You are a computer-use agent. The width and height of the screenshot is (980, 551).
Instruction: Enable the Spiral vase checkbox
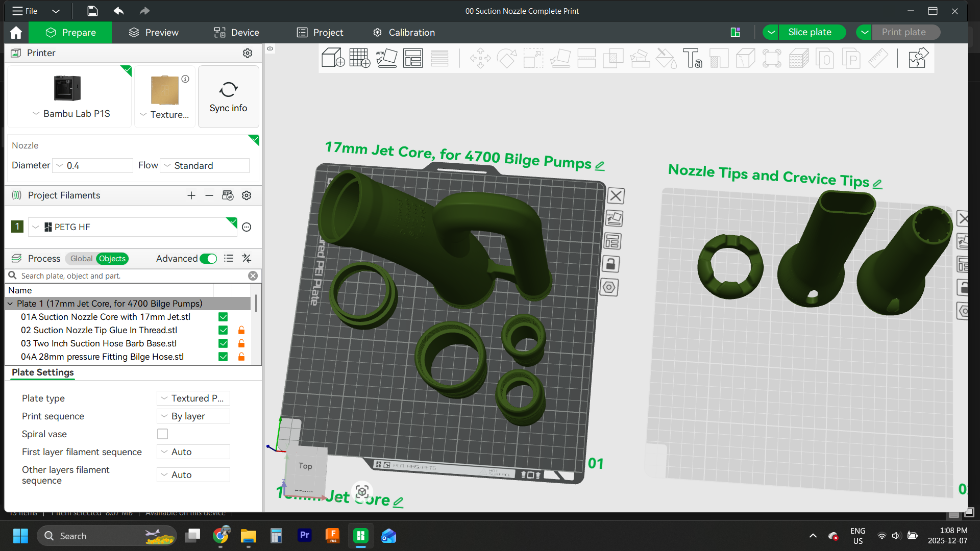(x=162, y=434)
